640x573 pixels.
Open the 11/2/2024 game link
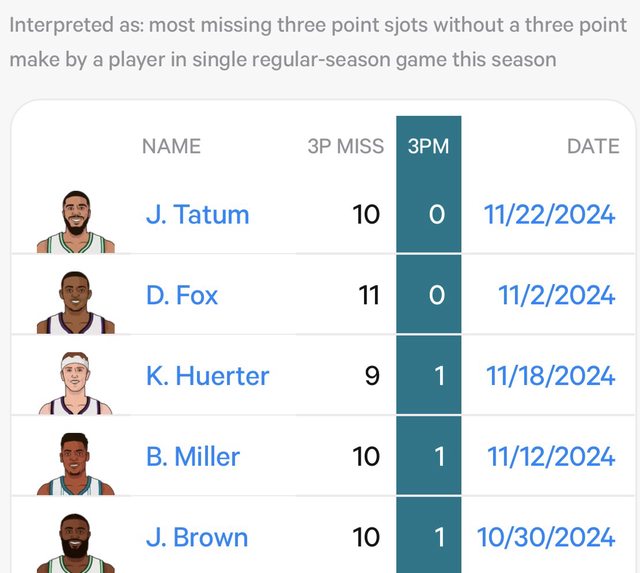coord(556,296)
